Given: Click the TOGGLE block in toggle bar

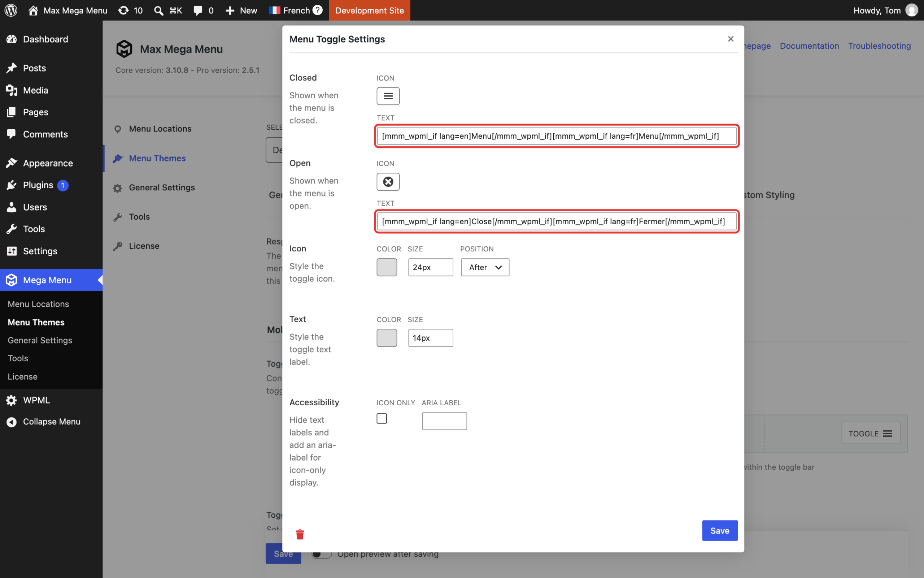Looking at the screenshot, I should [871, 433].
